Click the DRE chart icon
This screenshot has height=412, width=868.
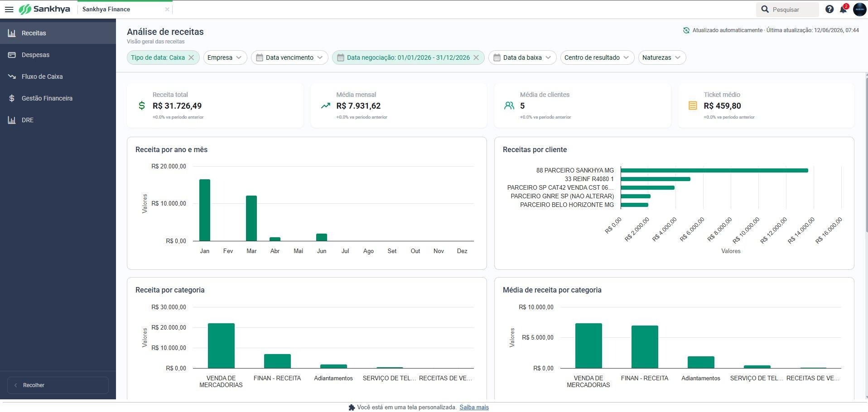(x=12, y=120)
